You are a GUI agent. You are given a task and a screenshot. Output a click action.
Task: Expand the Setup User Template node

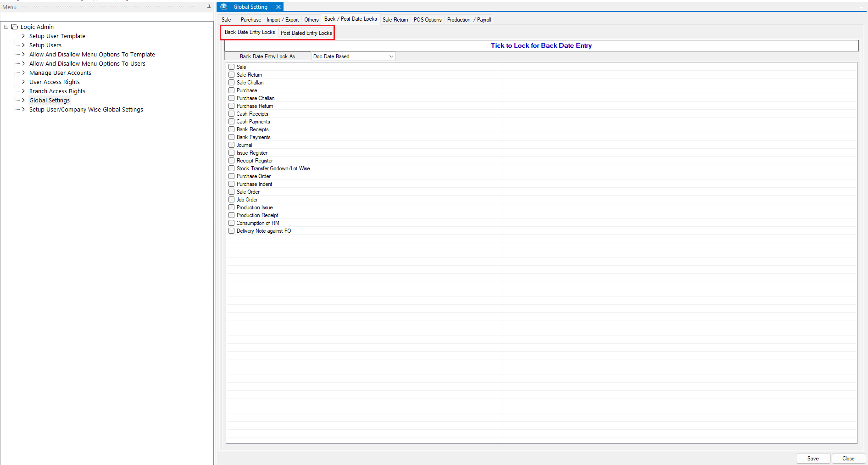23,36
